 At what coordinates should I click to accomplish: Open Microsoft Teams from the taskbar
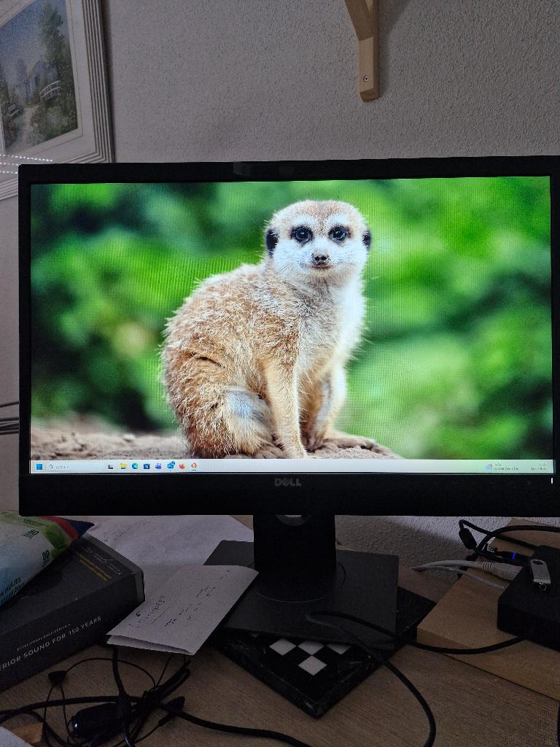(x=158, y=466)
